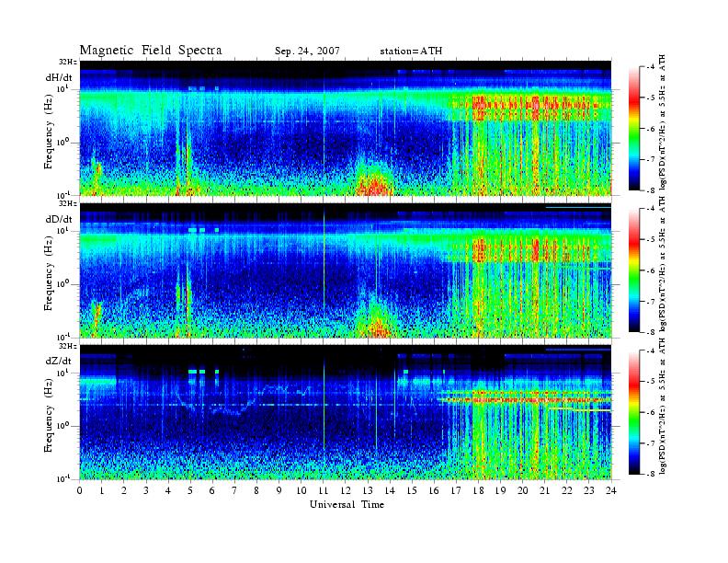Click the 'Magnetic Field Spectra' title
The height and width of the screenshot is (563, 728).
click(x=151, y=51)
